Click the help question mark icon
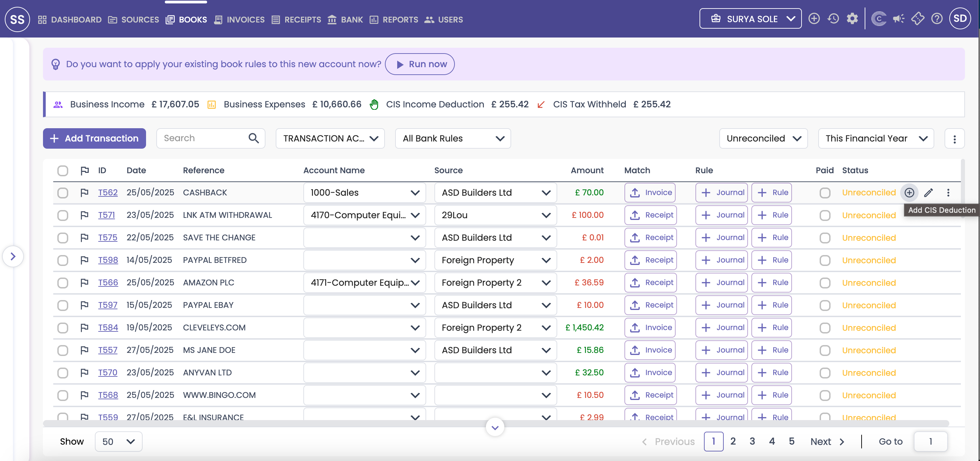Screen dimensions: 980x461 tap(937, 19)
